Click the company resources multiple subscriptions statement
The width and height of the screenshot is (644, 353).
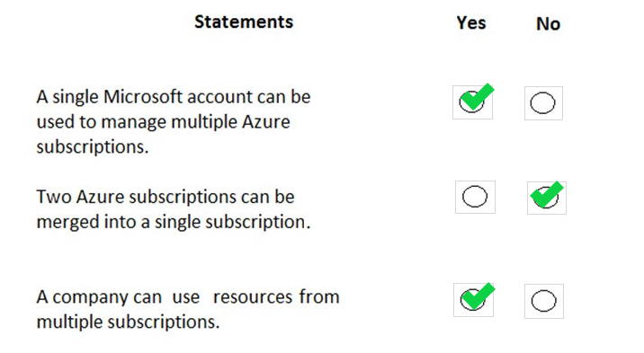click(188, 309)
